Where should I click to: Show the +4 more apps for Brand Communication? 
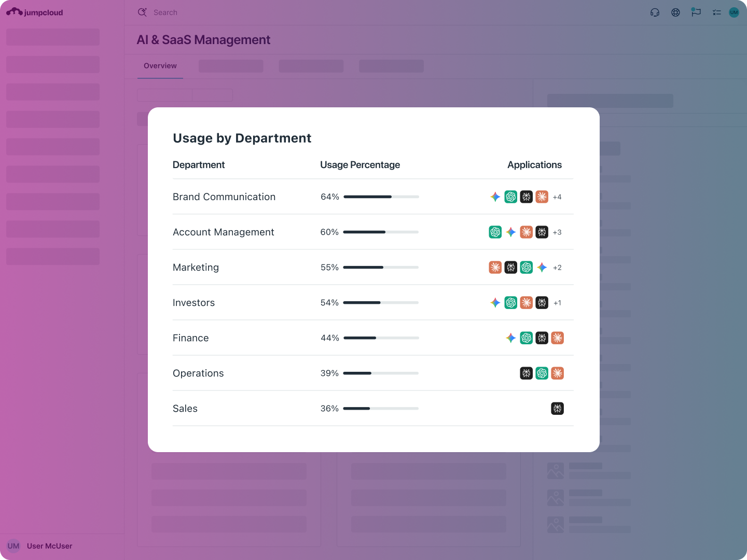pos(557,197)
